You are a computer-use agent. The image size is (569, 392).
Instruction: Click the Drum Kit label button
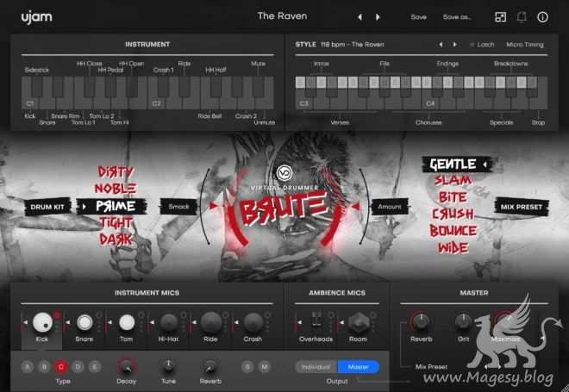(47, 207)
